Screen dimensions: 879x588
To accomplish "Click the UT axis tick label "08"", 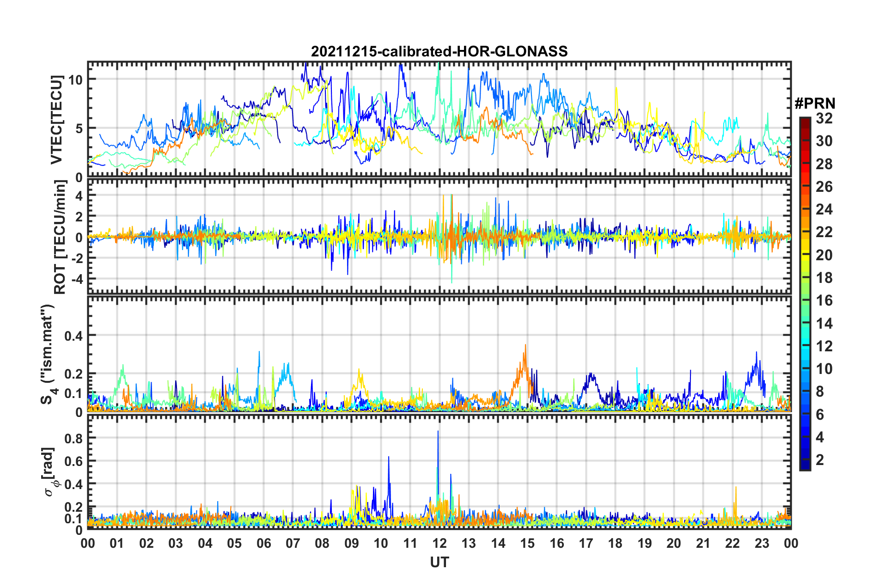I will (322, 543).
